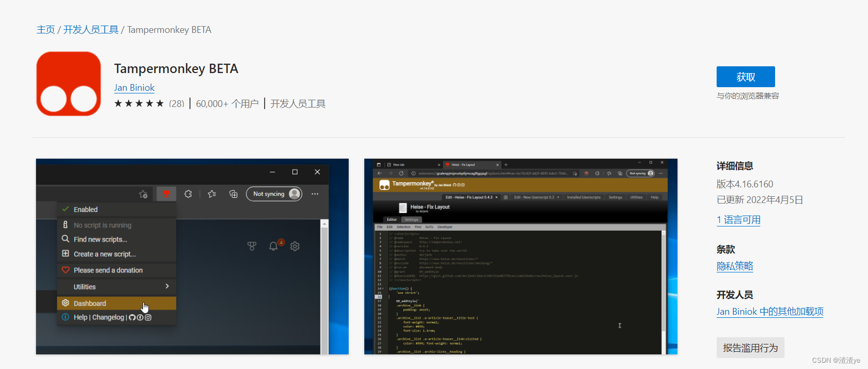
Task: Select Create a new script... in the popup menu
Action: click(116, 254)
